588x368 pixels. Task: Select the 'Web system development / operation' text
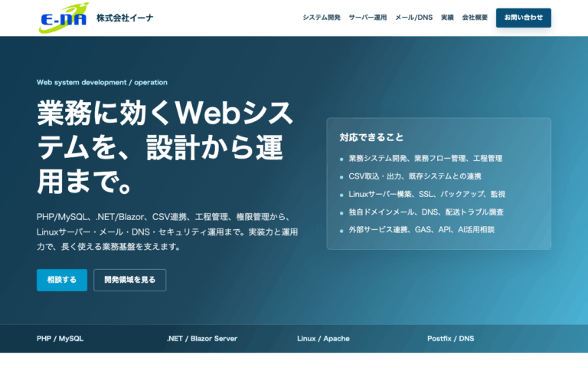102,82
